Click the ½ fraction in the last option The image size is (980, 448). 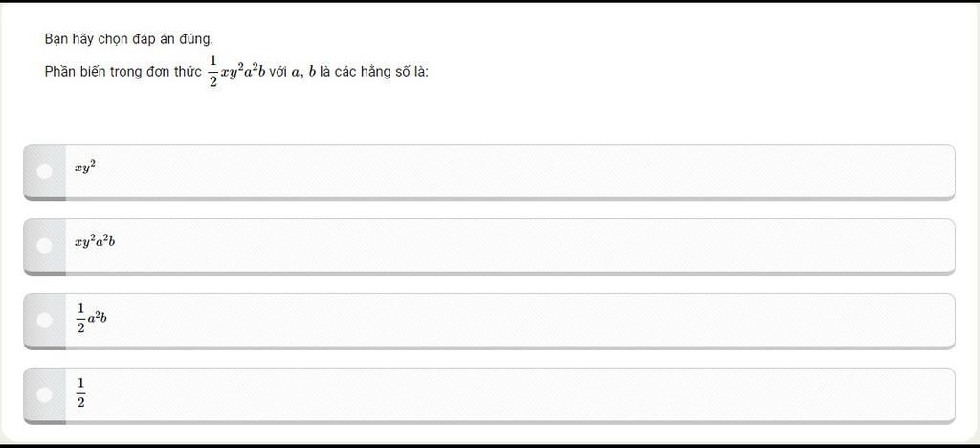[80, 392]
